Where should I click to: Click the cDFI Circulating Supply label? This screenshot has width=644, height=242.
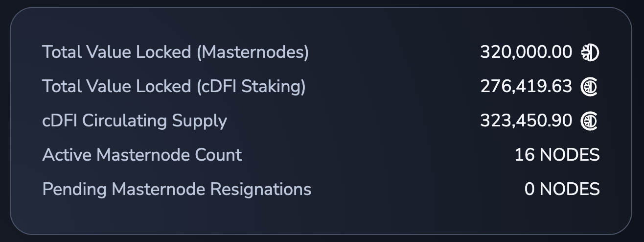coord(135,121)
